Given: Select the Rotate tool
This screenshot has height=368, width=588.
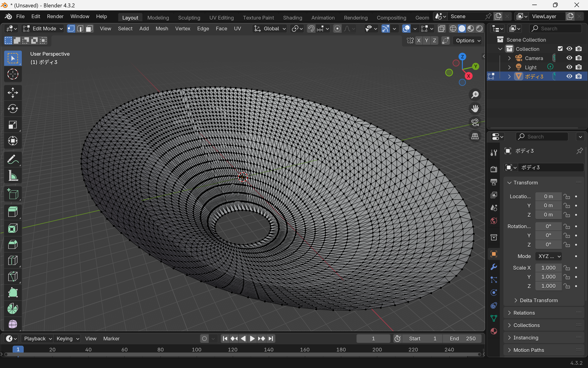Looking at the screenshot, I should pos(13,109).
